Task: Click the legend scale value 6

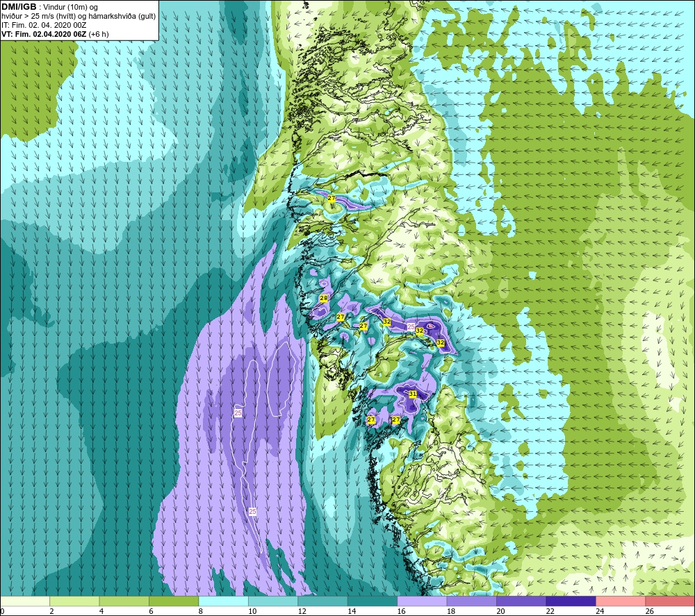Action: point(151,611)
